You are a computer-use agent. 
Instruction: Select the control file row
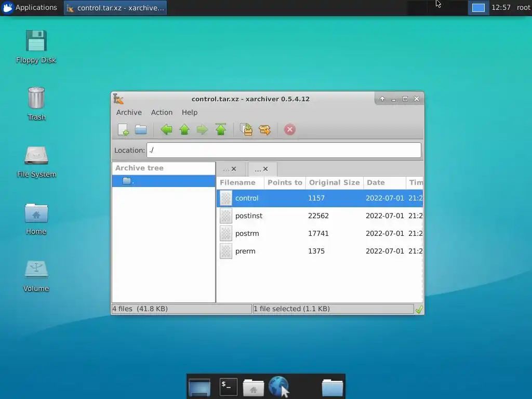pyautogui.click(x=320, y=198)
